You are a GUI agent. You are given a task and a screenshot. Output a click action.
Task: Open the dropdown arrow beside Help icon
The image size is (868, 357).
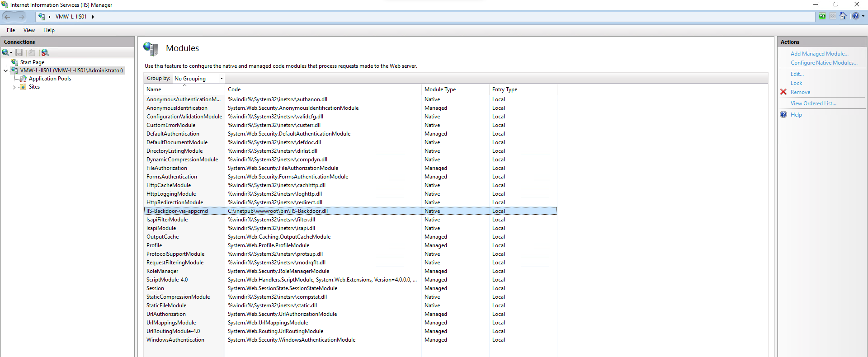863,16
